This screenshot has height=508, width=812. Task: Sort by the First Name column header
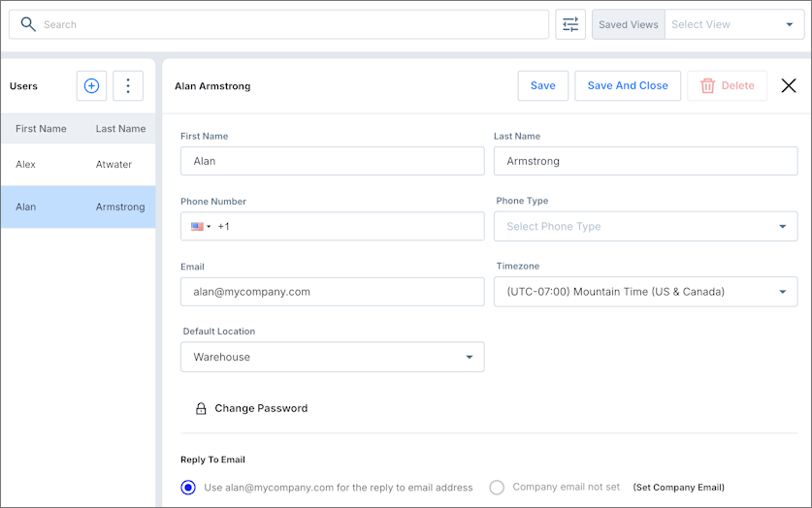41,129
